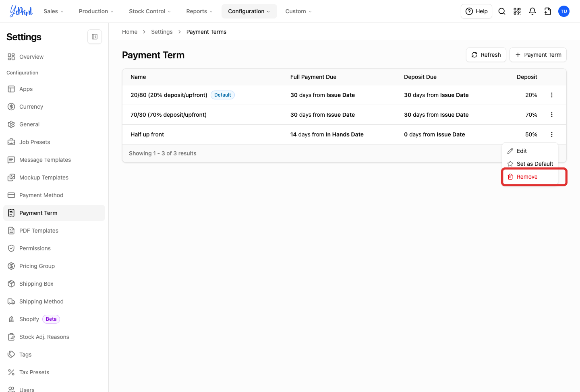Expand the Configuration dropdown menu
Viewport: 580px width, 392px height.
(249, 11)
